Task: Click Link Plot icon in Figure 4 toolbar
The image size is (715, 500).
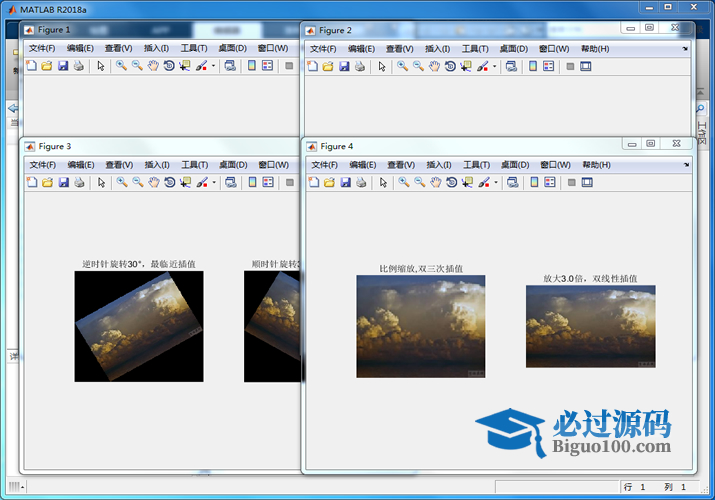Action: pos(511,182)
